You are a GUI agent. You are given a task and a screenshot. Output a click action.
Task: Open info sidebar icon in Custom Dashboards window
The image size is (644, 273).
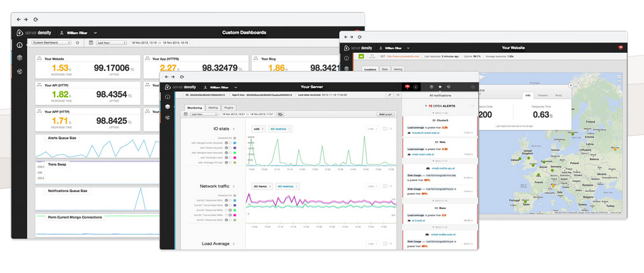(x=19, y=45)
